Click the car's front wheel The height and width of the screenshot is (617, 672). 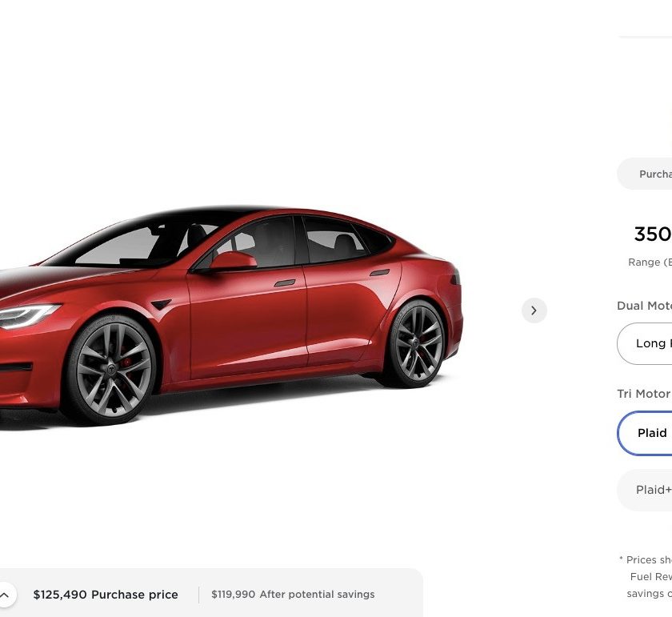110,371
